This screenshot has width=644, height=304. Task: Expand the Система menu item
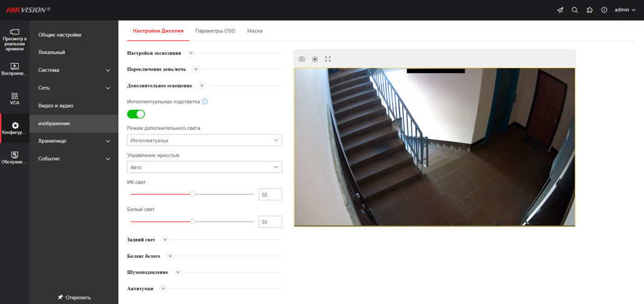click(74, 70)
